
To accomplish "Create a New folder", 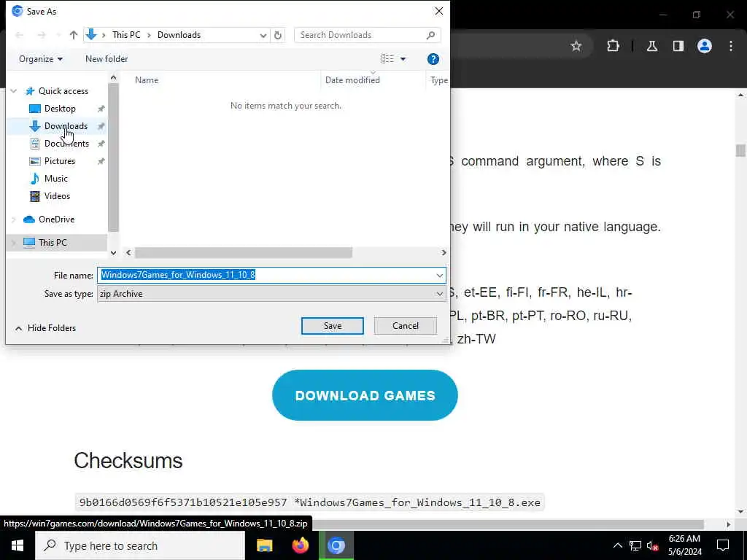I will [x=107, y=59].
